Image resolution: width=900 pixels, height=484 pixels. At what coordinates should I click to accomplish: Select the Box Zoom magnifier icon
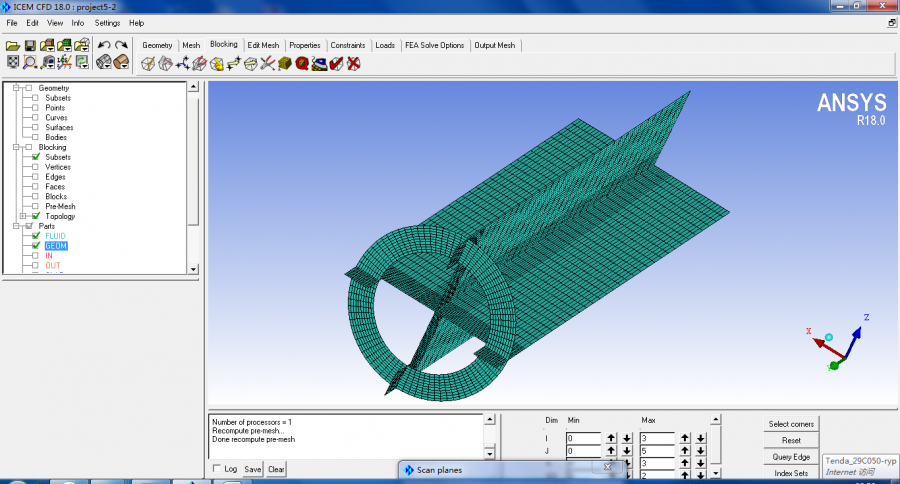30,62
